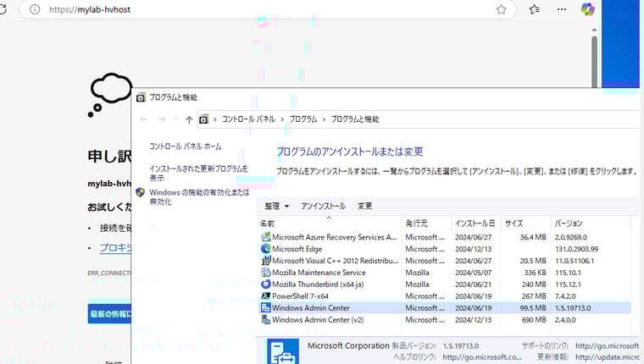Image resolution: width=644 pixels, height=364 pixels.
Task: Click the 変更 toolbar button
Action: tap(364, 206)
